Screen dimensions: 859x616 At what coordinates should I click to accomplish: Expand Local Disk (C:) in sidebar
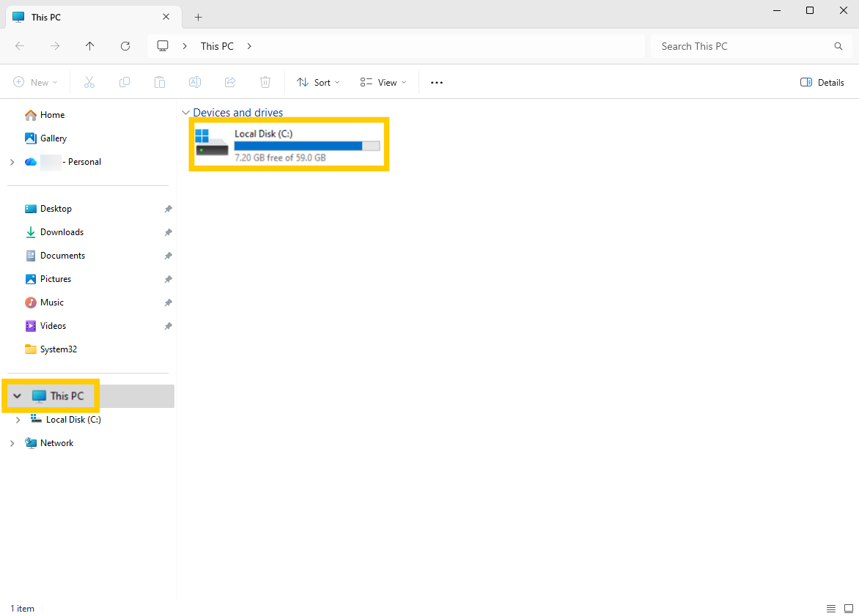pos(18,420)
